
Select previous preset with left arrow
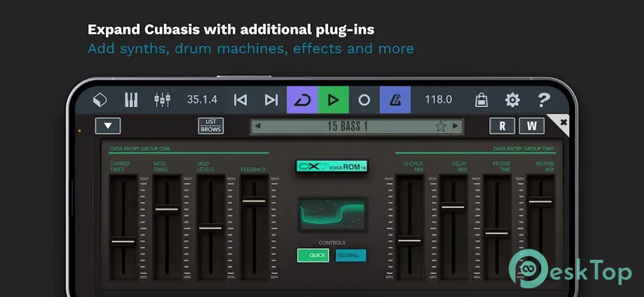(x=257, y=126)
